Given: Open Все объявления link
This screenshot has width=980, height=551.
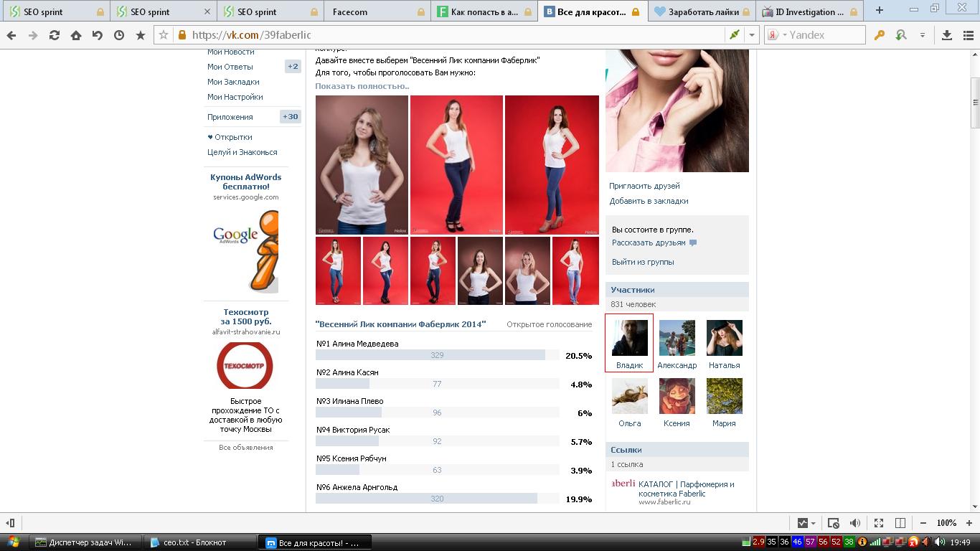Looking at the screenshot, I should point(246,448).
